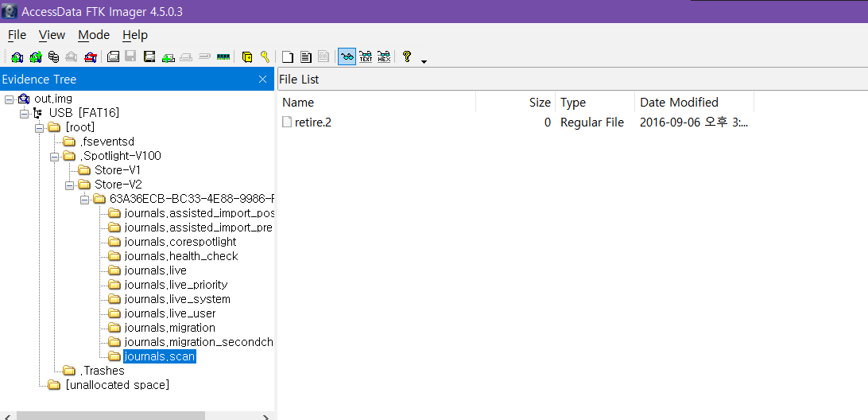Select the Store-V1 folder
The width and height of the screenshot is (868, 420).
click(118, 170)
